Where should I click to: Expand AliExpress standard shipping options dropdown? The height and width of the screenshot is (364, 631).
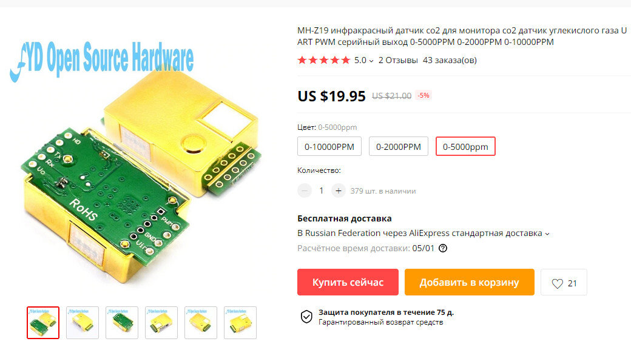click(547, 234)
